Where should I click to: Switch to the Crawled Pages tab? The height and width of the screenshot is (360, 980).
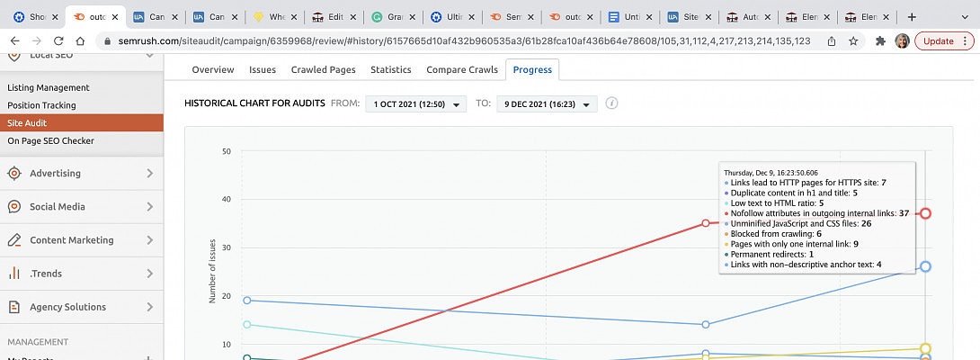click(323, 70)
